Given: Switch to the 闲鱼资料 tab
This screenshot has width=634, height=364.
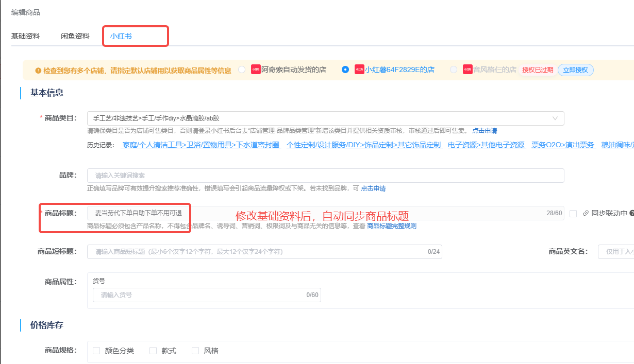Looking at the screenshot, I should 75,36.
